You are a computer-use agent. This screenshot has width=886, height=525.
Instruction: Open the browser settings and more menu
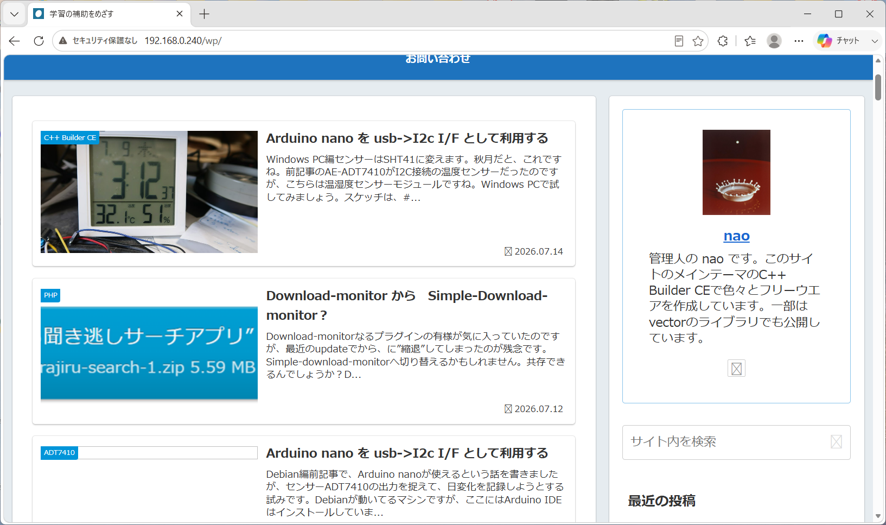point(798,41)
